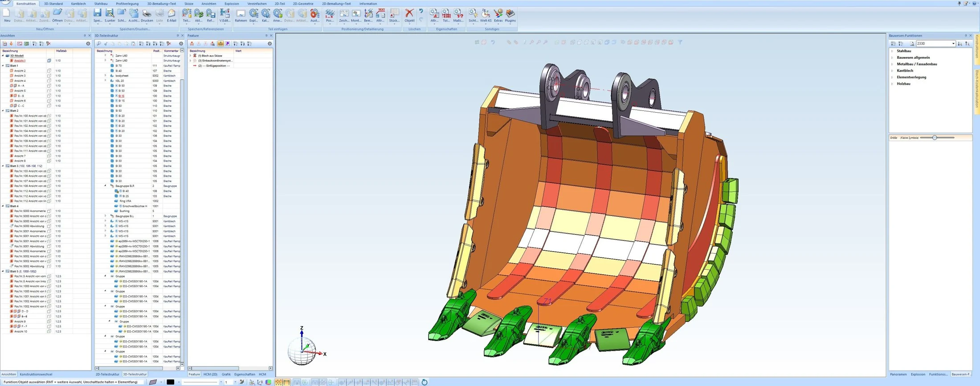Print with the Drucken icon
The width and height of the screenshot is (980, 386).
[x=147, y=15]
